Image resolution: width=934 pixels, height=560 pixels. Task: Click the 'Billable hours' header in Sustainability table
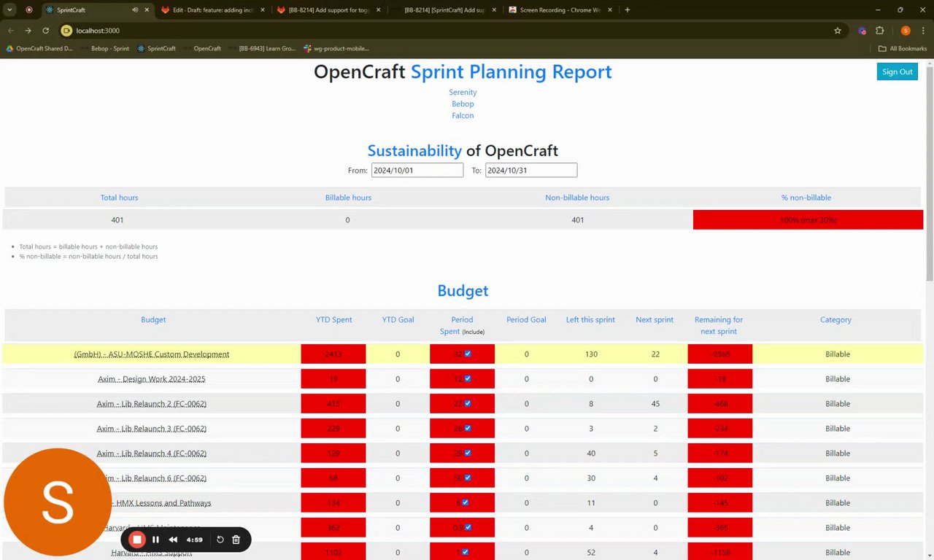click(348, 198)
